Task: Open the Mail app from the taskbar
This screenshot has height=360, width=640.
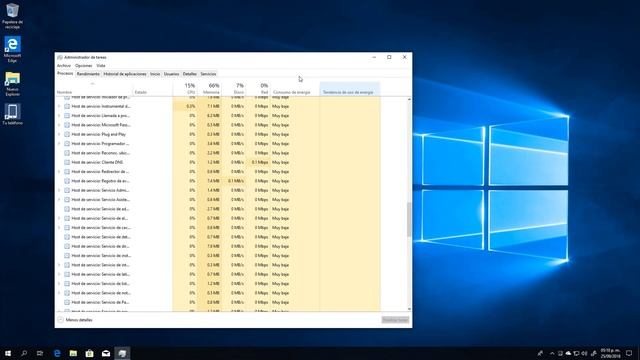Action: pyautogui.click(x=106, y=353)
